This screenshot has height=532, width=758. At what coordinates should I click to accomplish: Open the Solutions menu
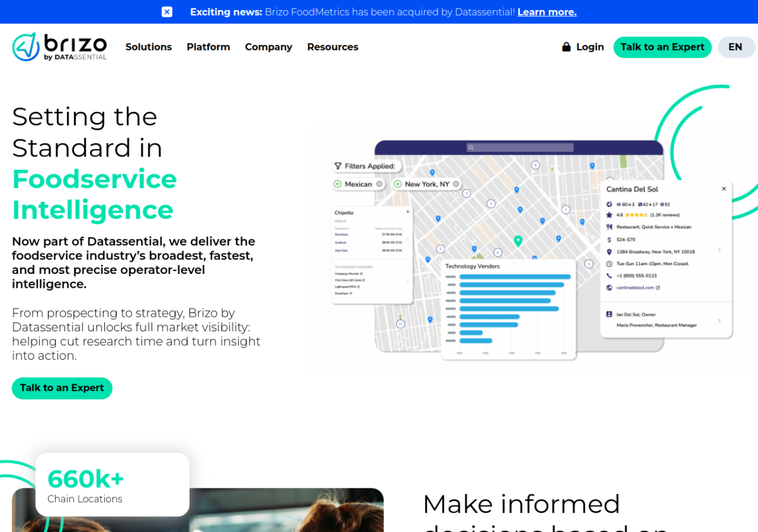[148, 47]
